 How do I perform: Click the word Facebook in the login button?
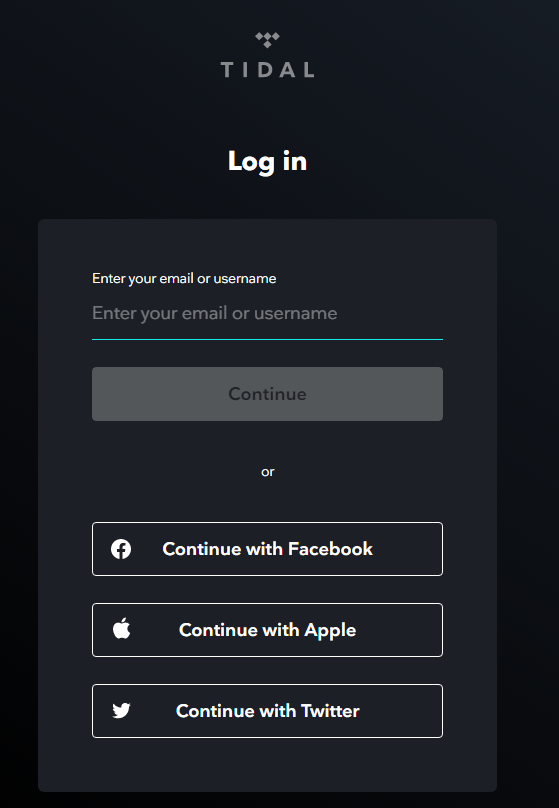click(x=330, y=549)
